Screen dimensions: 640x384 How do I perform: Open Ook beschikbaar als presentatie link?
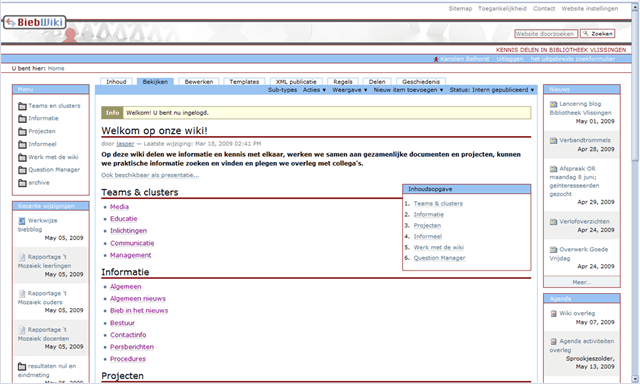[x=150, y=175]
